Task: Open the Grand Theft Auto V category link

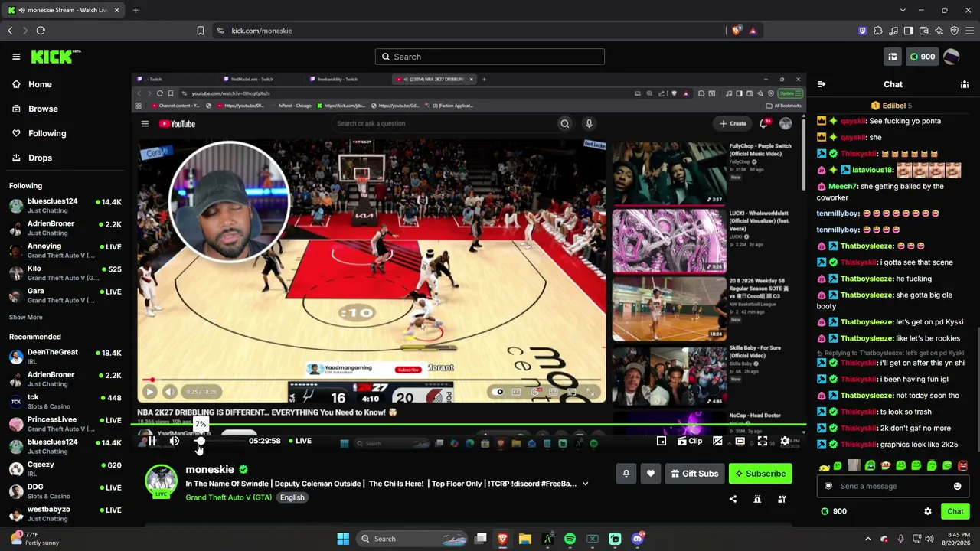Action: point(229,497)
